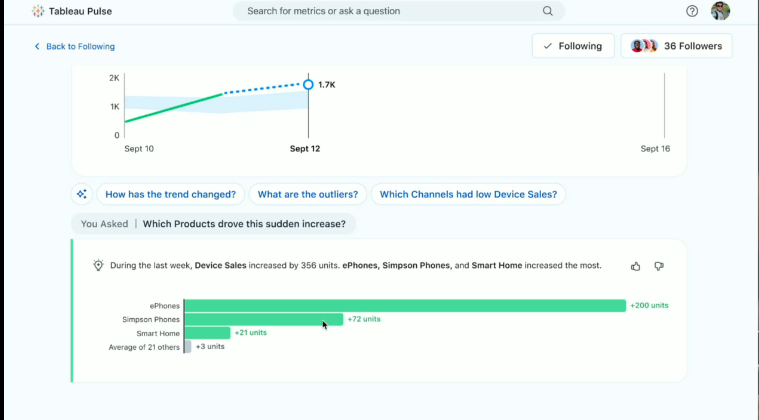Click the lightbulb insight icon
Viewport: 759px width, 420px height.
[x=98, y=265]
